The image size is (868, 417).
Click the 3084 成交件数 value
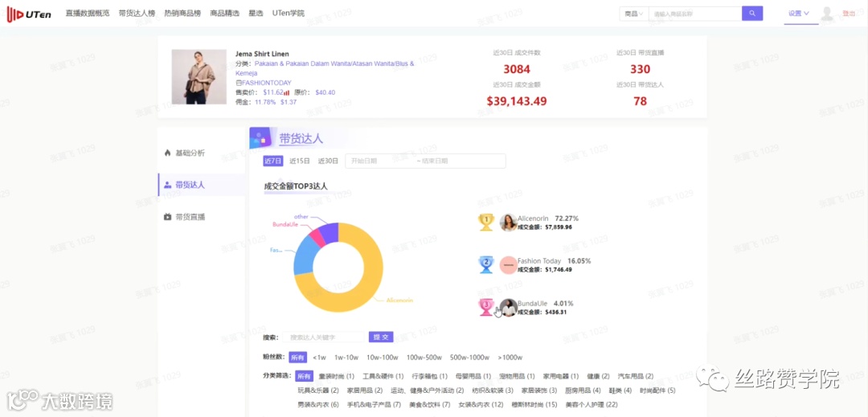(517, 69)
